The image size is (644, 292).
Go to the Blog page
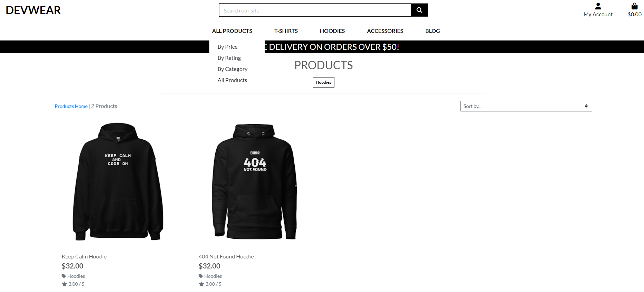pos(433,31)
